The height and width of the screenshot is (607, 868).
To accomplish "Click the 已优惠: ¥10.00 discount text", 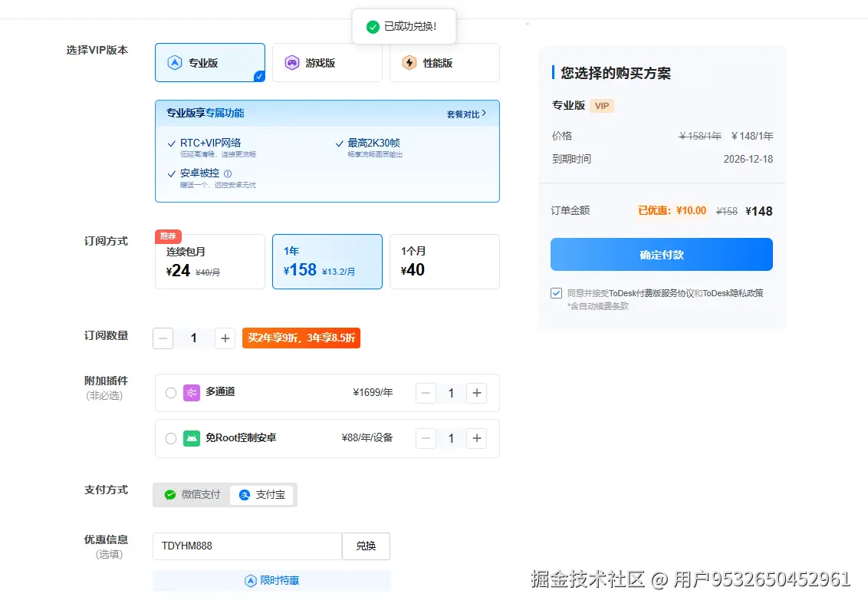I will tap(672, 210).
